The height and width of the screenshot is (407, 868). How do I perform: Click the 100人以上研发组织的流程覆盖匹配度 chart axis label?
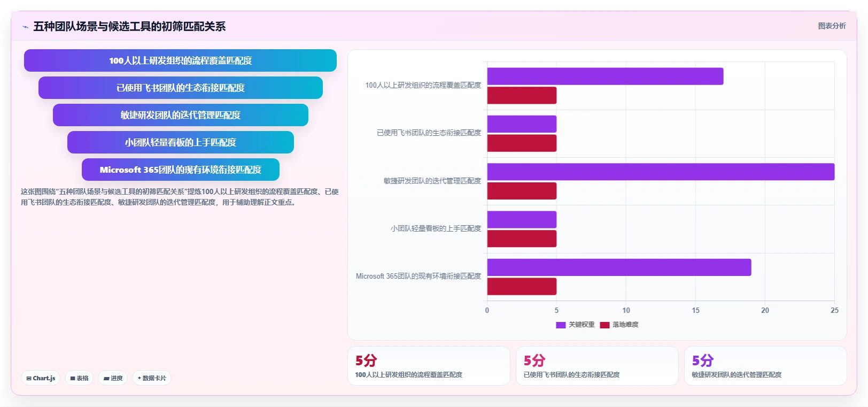click(423, 85)
